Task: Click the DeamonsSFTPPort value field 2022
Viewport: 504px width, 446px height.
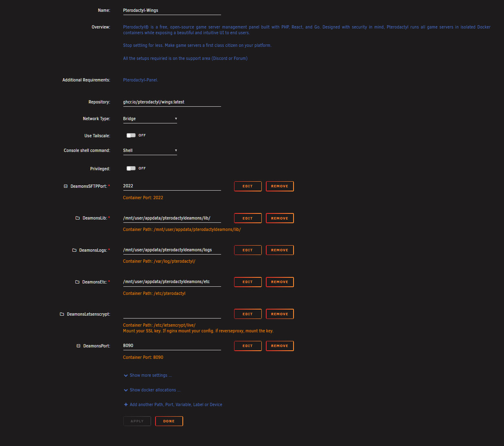Action: 172,186
